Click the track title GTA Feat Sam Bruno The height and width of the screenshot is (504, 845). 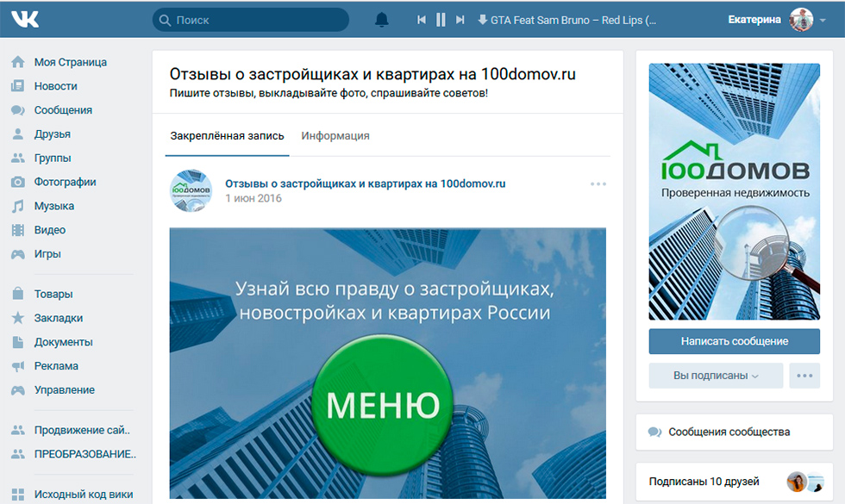(x=573, y=21)
